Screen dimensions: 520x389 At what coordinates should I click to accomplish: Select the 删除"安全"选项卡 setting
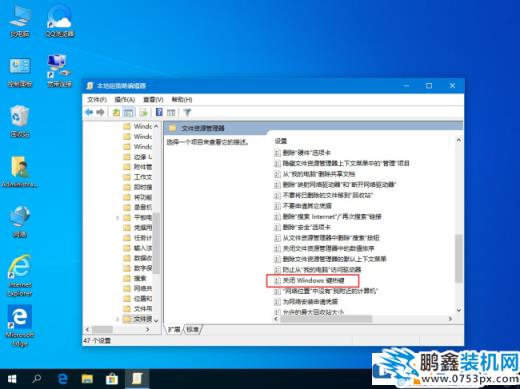pyautogui.click(x=303, y=227)
